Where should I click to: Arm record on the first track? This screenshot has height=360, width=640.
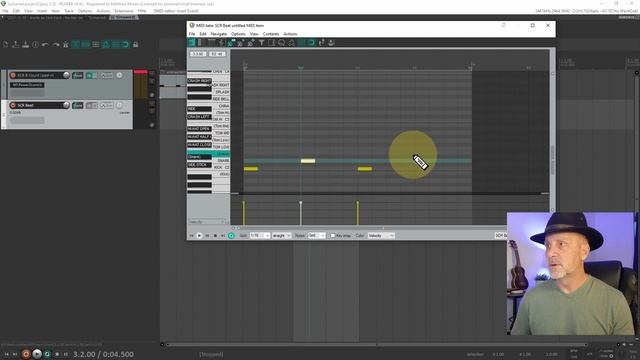click(x=13, y=75)
